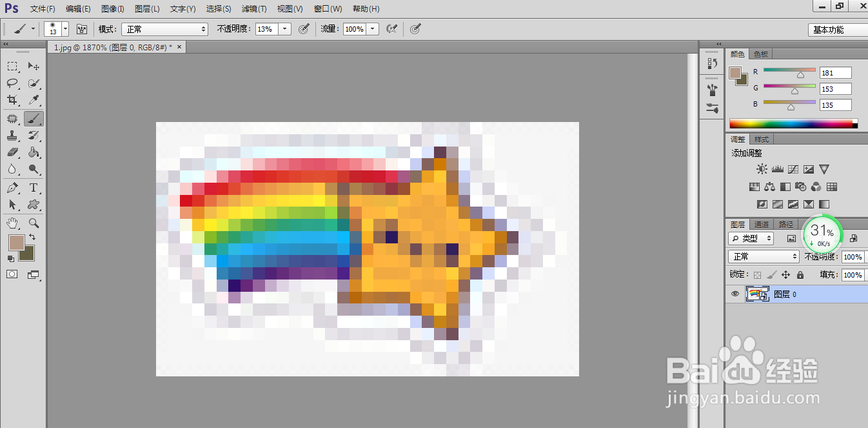Open the 不透明度 slider arrow in options bar

tap(286, 29)
